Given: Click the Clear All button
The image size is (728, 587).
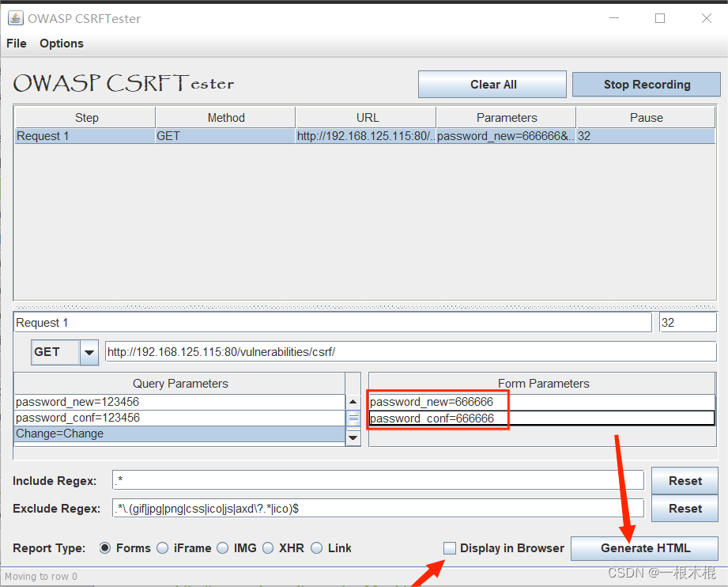Looking at the screenshot, I should point(492,84).
